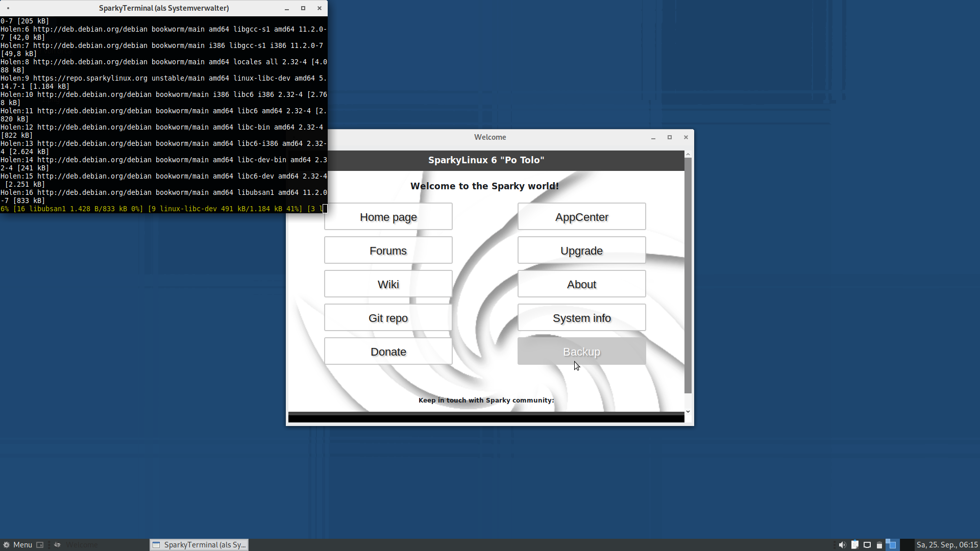Close the Welcome window
The width and height of the screenshot is (980, 551).
686,137
